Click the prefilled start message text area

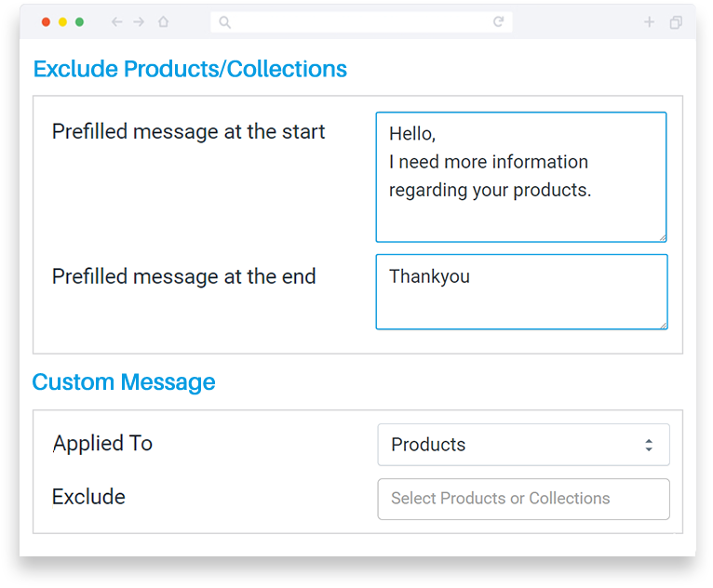point(521,177)
